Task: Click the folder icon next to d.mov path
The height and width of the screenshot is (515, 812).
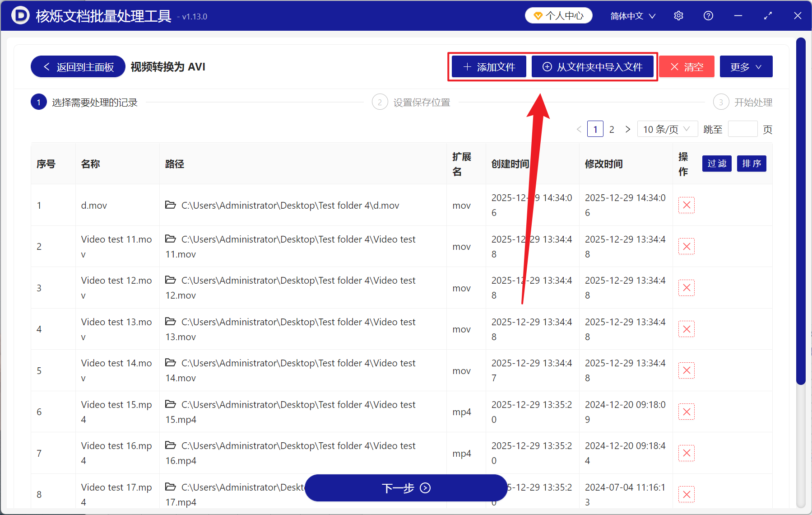Action: (170, 205)
